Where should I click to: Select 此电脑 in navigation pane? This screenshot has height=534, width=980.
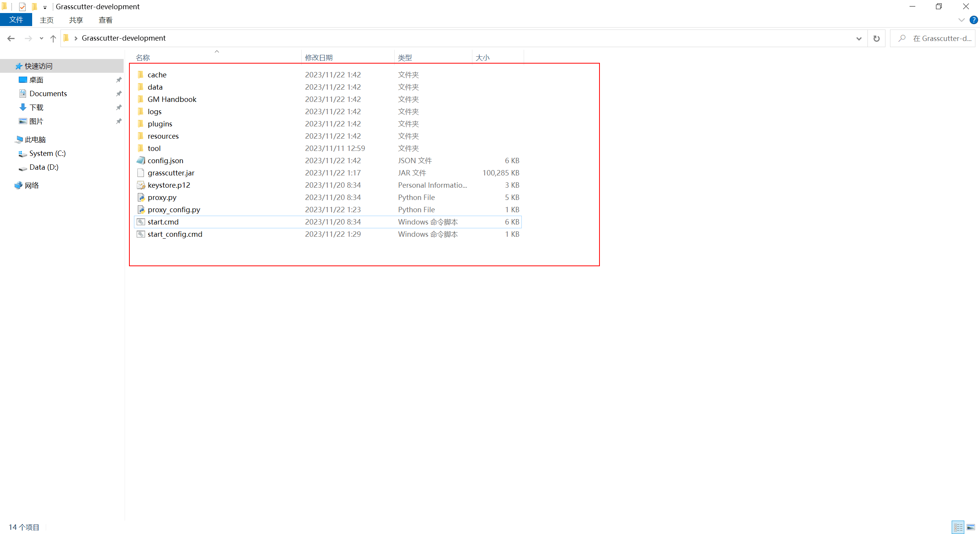[x=35, y=139]
